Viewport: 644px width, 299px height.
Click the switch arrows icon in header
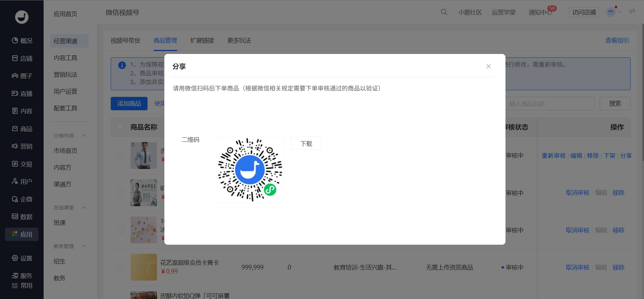click(632, 11)
